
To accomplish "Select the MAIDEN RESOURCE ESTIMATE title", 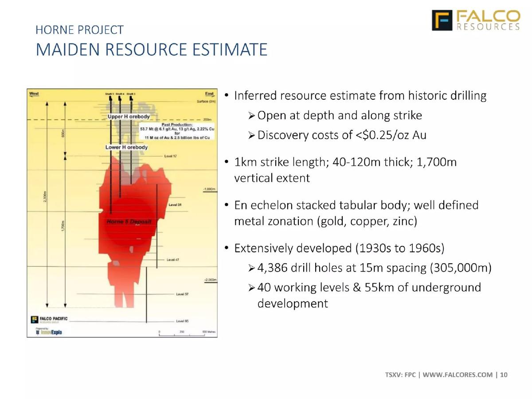I will coord(152,49).
